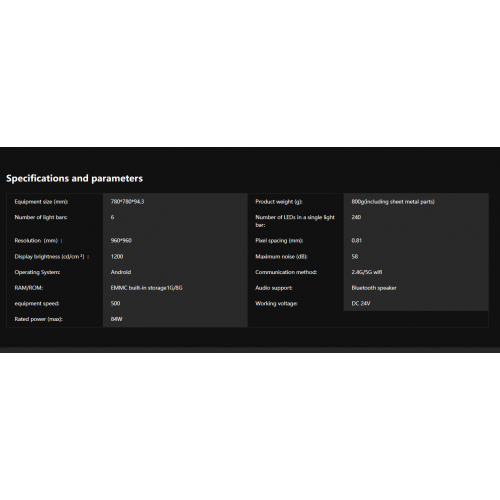Select the Display brightness label

52,257
